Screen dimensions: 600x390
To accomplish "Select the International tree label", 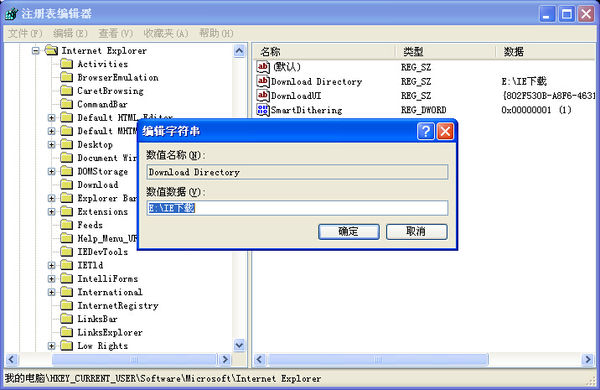I will tap(110, 292).
